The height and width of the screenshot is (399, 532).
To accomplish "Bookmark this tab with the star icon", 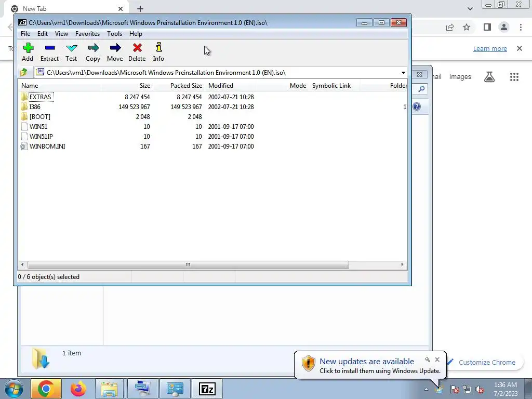I will click(467, 27).
